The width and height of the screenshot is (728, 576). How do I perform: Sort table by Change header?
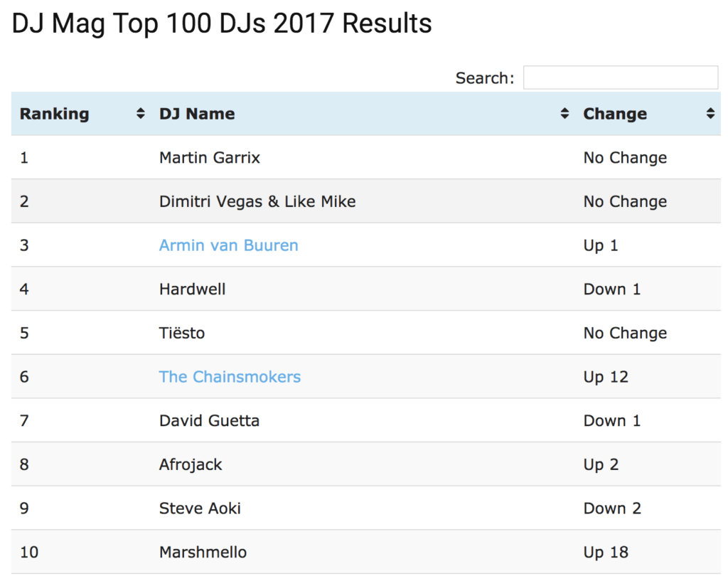(x=615, y=114)
